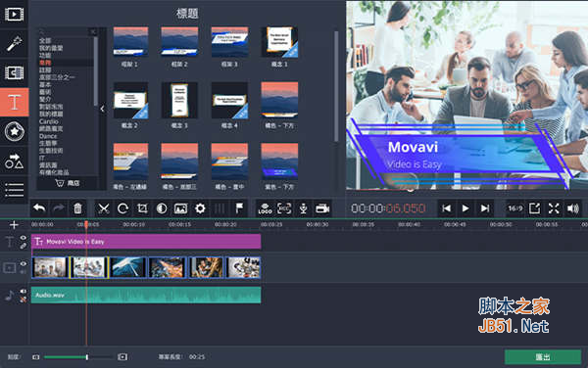Viewport: 588px width, 369px height.
Task: Open Color adjustments half-circle icon
Action: tap(162, 208)
